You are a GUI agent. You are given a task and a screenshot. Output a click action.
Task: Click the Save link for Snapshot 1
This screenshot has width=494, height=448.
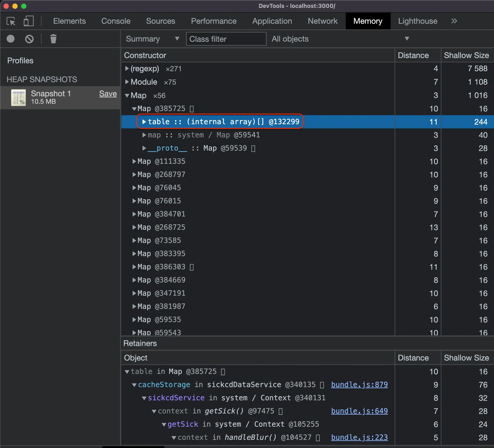pyautogui.click(x=108, y=94)
